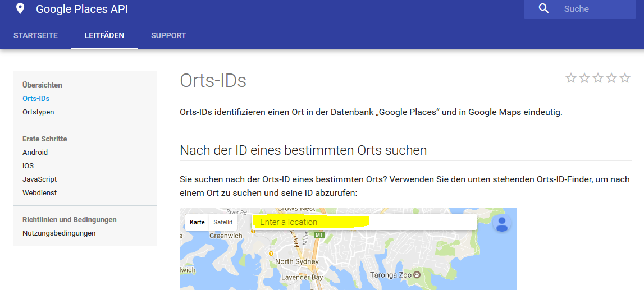Open Nutzungsbedingungen in the sidebar
This screenshot has height=290, width=644.
pos(59,233)
